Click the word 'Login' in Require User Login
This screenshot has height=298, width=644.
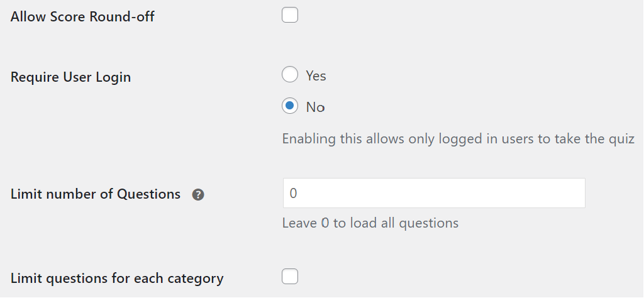point(113,77)
